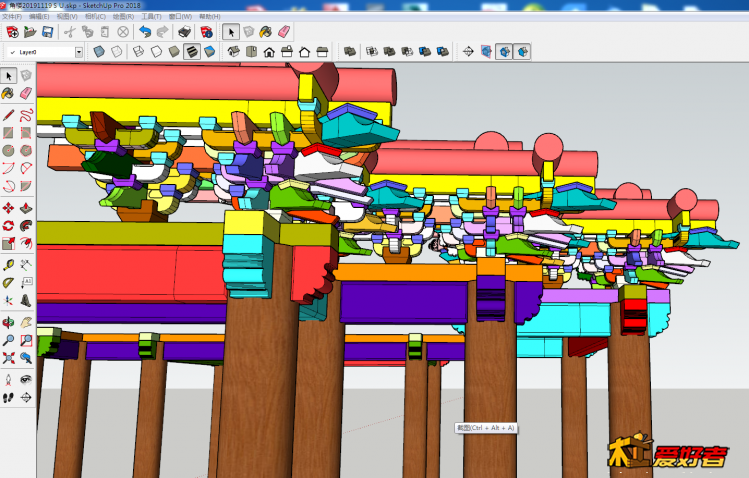The width and height of the screenshot is (749, 478).
Task: Pick the Eraser tool in top toolbar
Action: tap(284, 32)
